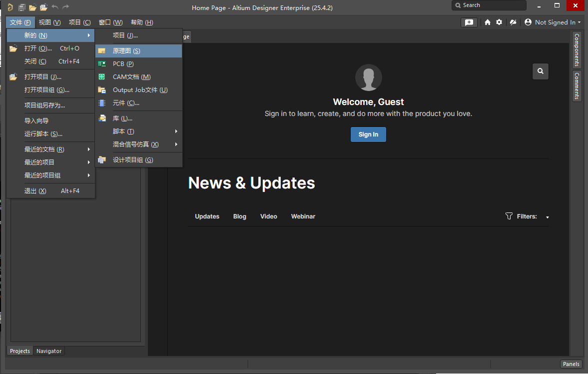
Task: Open the Filters dropdown in News
Action: click(527, 216)
